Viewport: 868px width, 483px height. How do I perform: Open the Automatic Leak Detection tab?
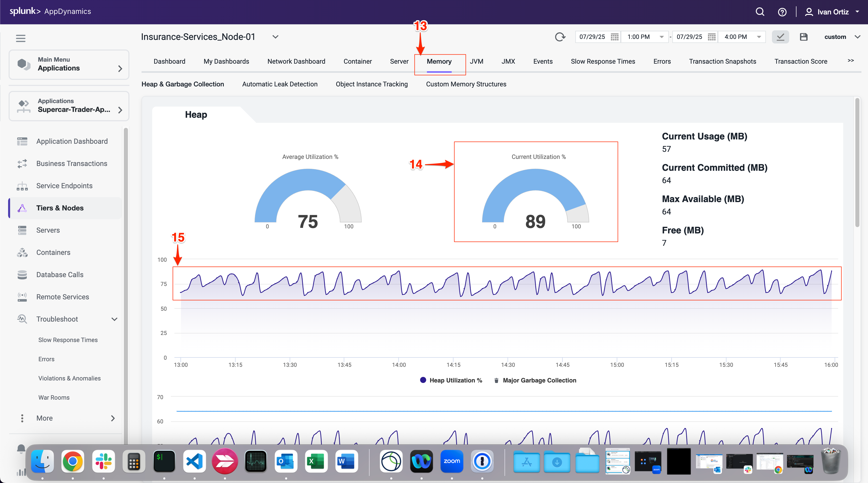(x=280, y=84)
